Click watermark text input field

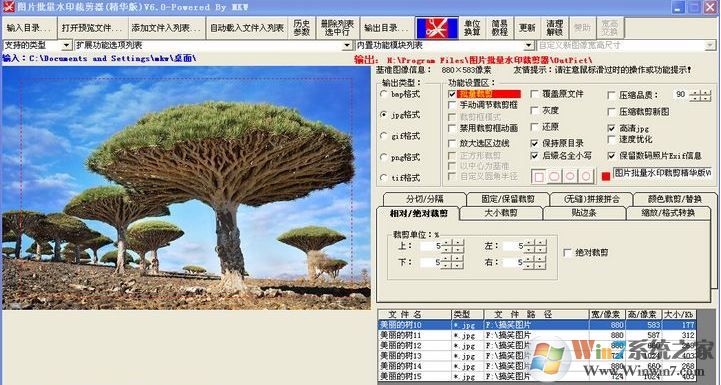click(662, 173)
